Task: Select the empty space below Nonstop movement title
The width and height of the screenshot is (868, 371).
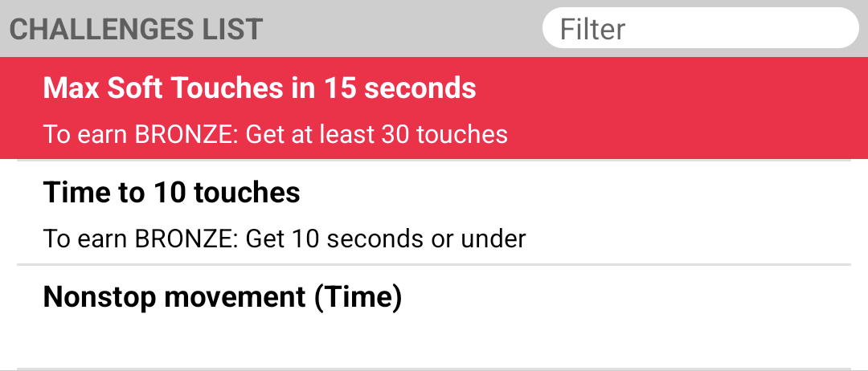Action: tap(434, 343)
